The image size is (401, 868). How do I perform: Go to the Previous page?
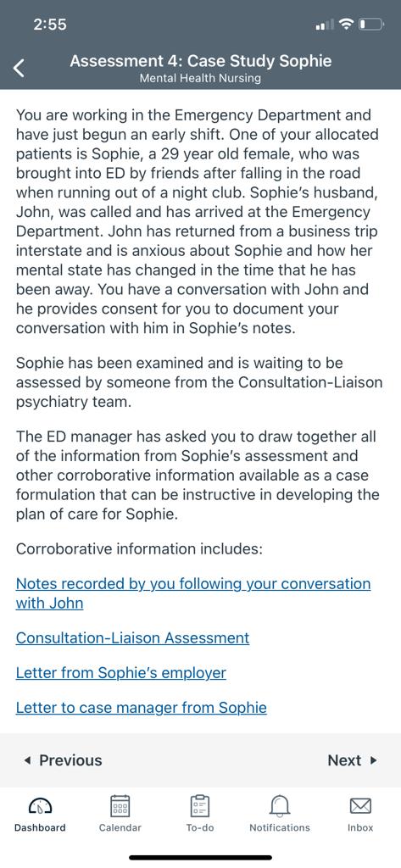[63, 760]
